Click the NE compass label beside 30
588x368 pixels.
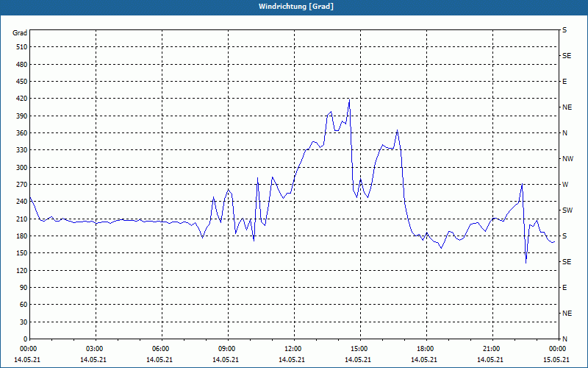567,314
